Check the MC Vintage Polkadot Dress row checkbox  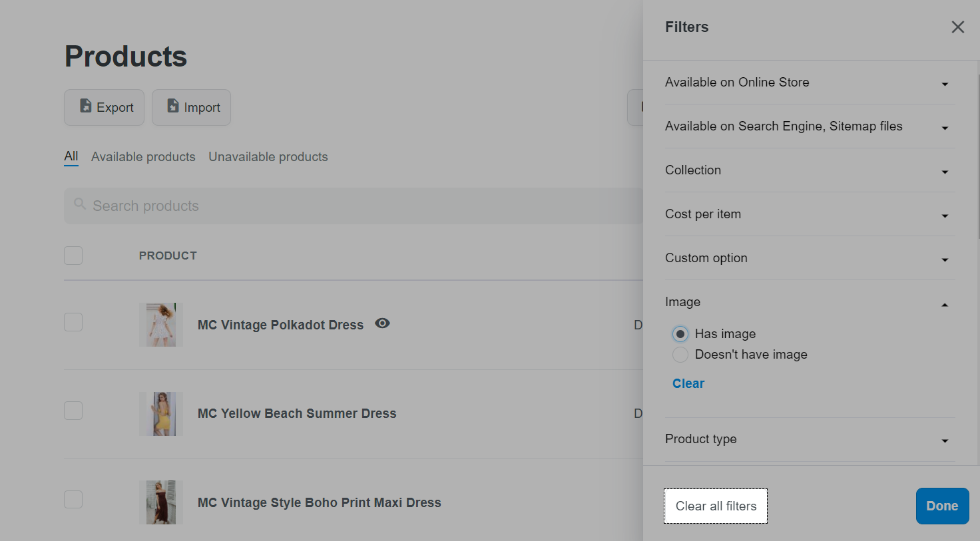73,322
